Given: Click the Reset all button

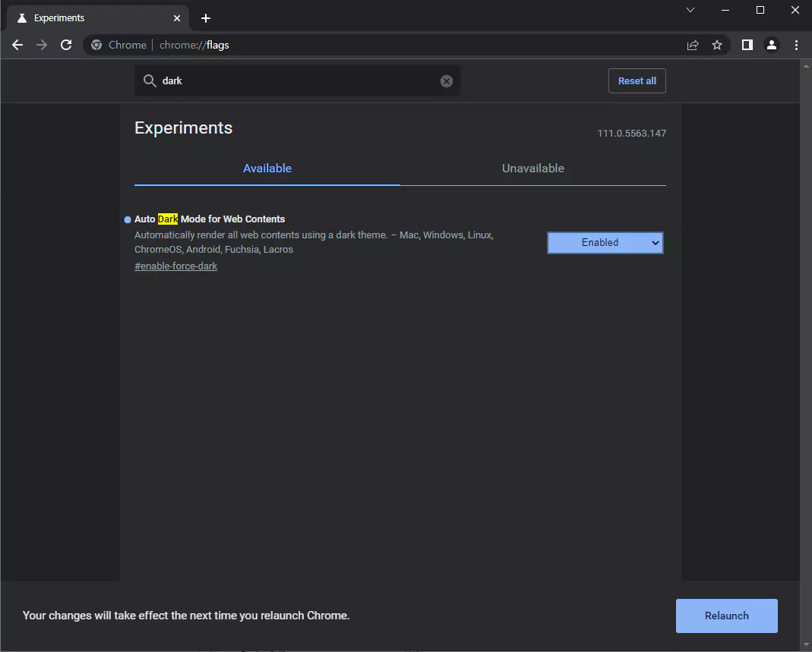Looking at the screenshot, I should (637, 80).
